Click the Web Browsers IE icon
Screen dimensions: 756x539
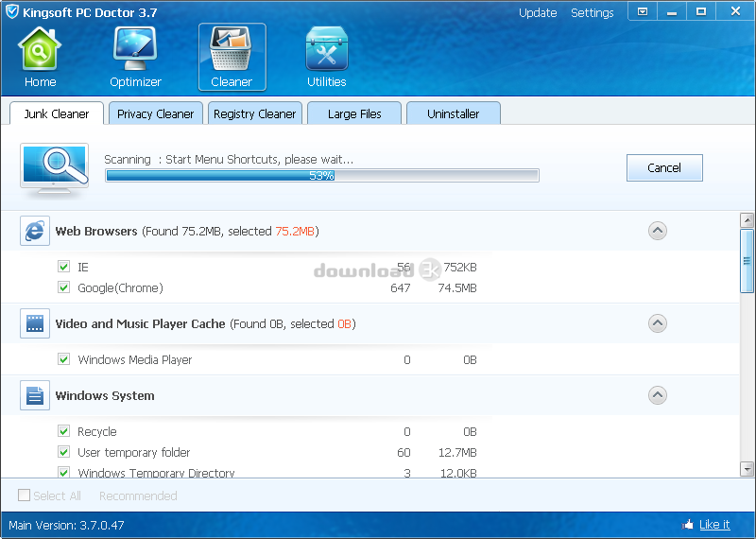pyautogui.click(x=35, y=231)
